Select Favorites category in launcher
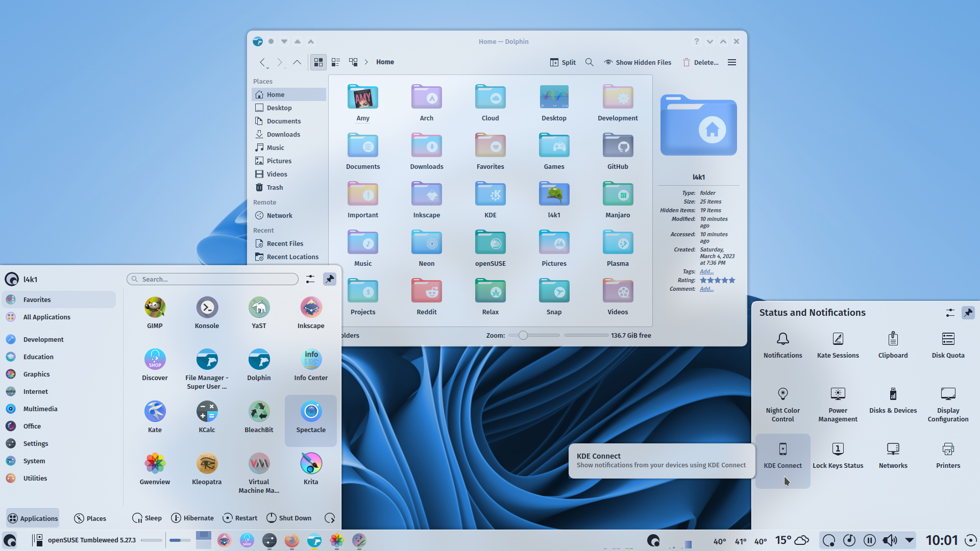 pyautogui.click(x=59, y=300)
